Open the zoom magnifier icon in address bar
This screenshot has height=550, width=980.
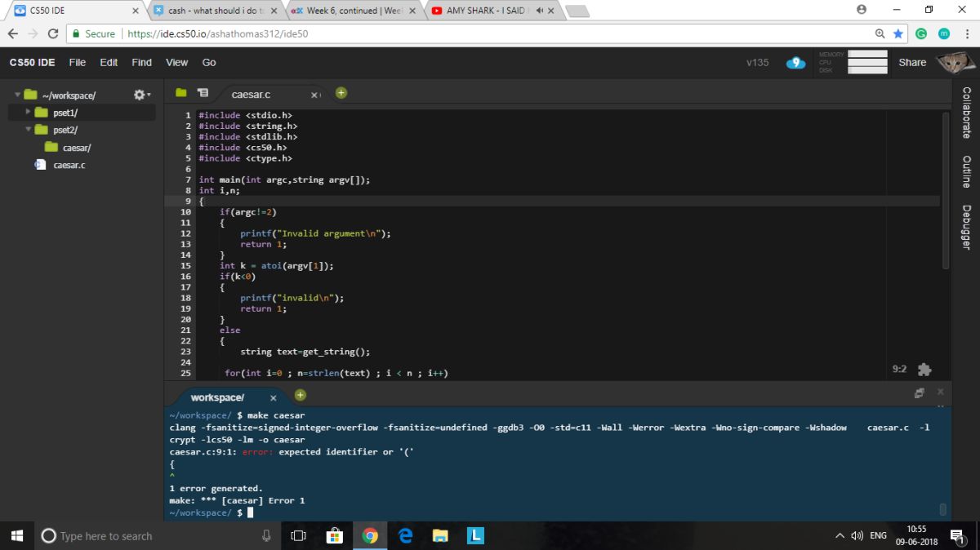click(880, 33)
